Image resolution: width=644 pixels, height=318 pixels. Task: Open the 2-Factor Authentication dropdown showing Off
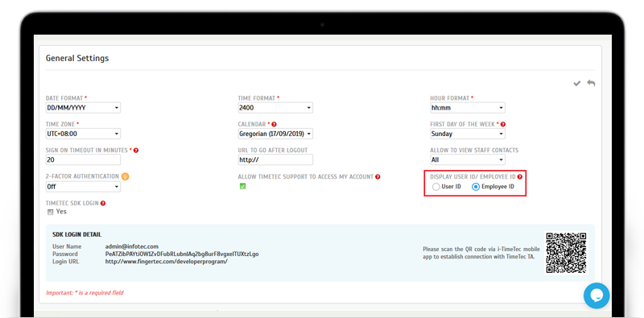click(83, 187)
